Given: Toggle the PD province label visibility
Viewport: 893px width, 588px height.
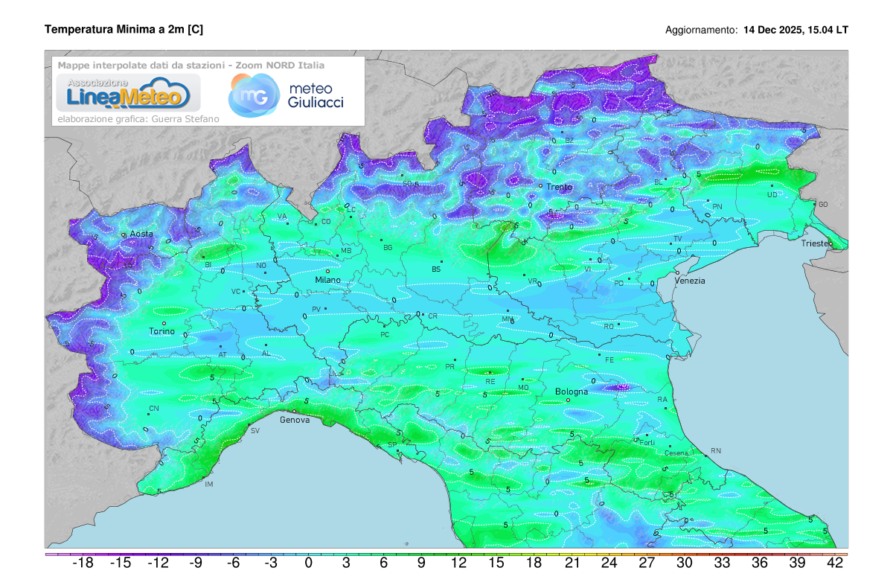Looking at the screenshot, I should click(618, 284).
